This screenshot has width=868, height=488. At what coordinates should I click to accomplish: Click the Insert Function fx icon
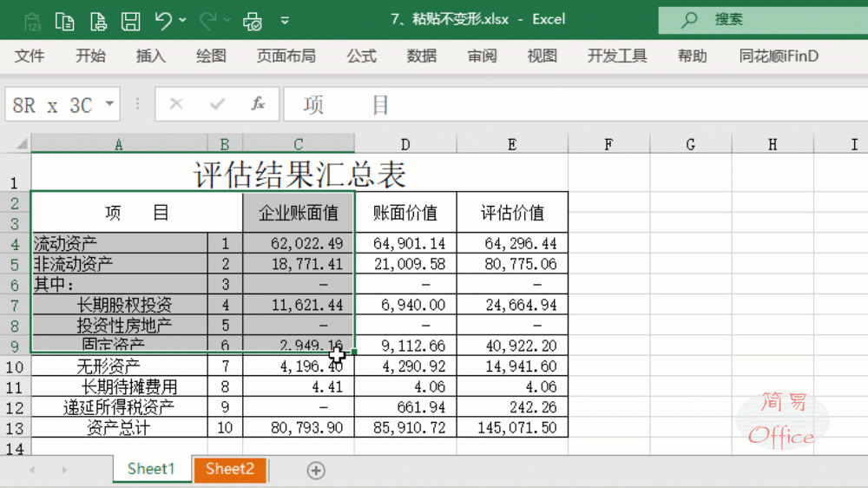(258, 103)
